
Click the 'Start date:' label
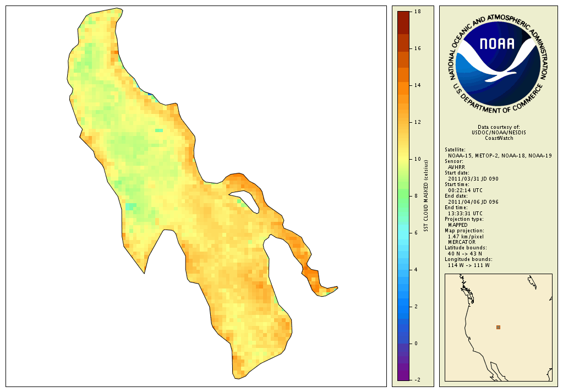coord(457,173)
